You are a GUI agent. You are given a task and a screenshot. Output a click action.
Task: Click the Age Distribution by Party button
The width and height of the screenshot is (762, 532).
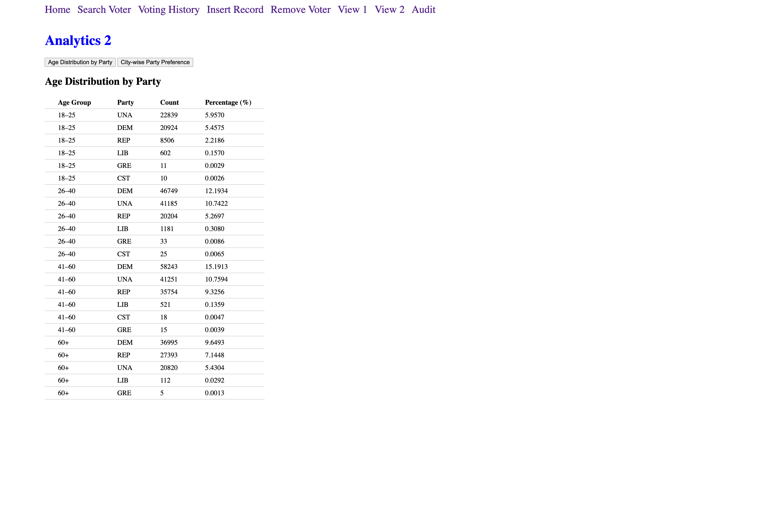coord(80,62)
